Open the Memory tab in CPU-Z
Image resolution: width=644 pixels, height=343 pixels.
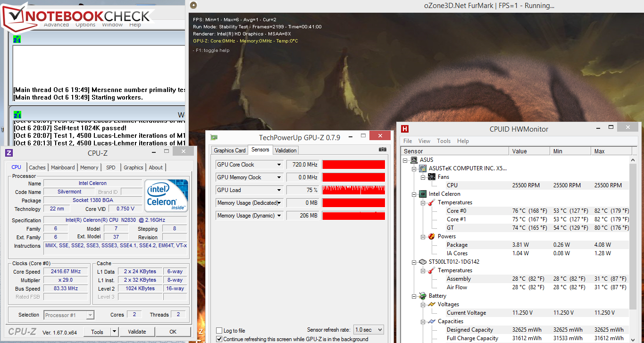[89, 167]
